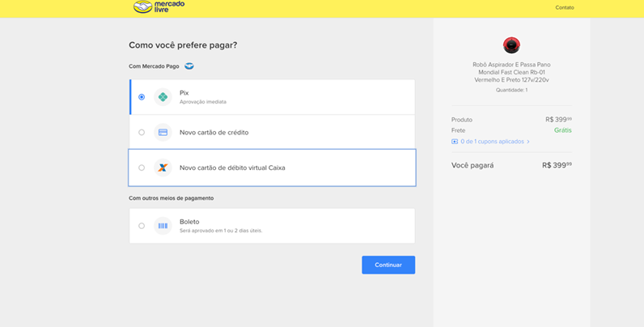The image size is (644, 327).
Task: Select the Caixa virtual debit card radio button
Action: pyautogui.click(x=142, y=168)
